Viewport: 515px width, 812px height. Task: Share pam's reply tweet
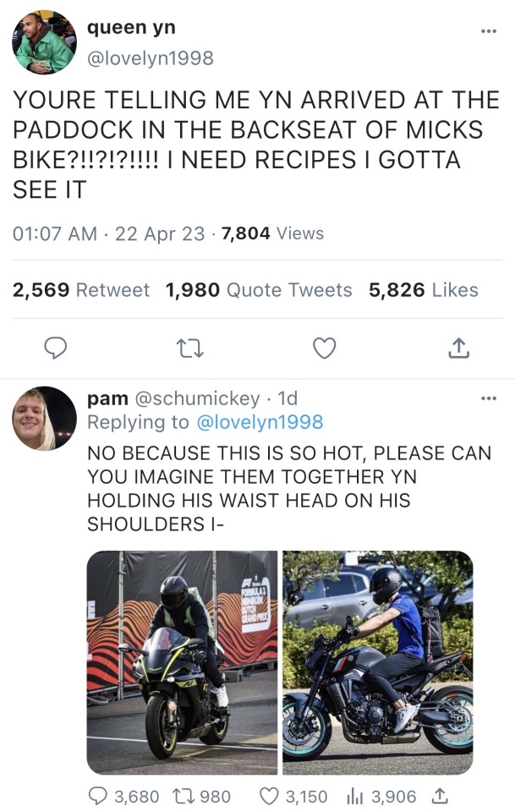439,796
